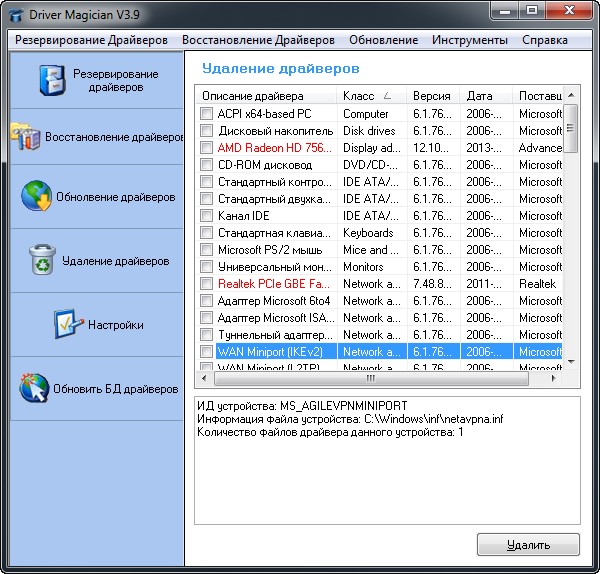This screenshot has width=600, height=574.
Task: Click the horizontal scrollbar thumb
Action: (x=371, y=378)
